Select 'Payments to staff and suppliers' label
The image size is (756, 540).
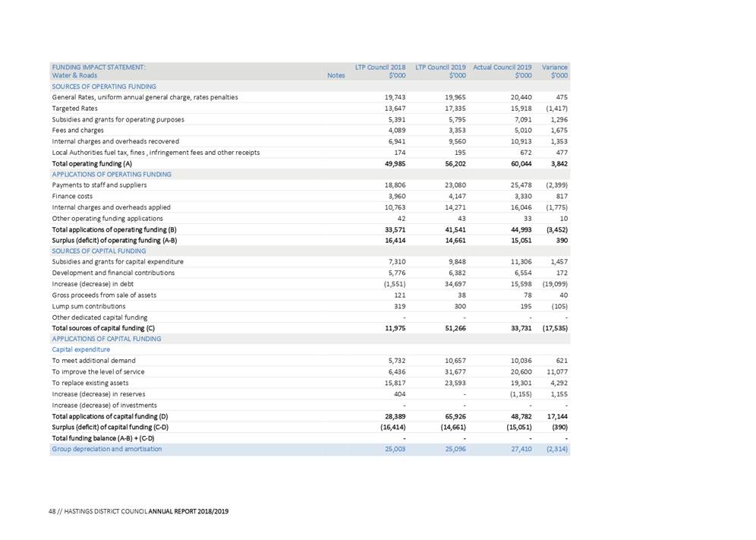click(99, 185)
